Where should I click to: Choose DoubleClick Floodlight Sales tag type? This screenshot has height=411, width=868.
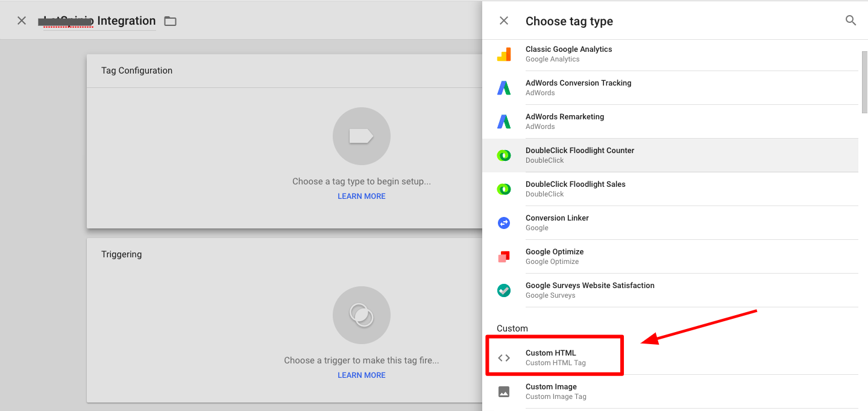[x=670, y=189]
